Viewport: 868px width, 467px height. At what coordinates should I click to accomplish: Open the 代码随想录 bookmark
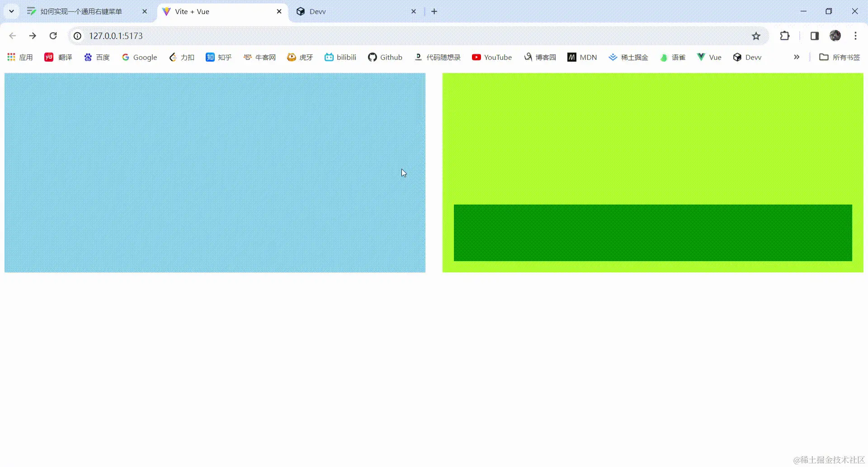pyautogui.click(x=438, y=57)
